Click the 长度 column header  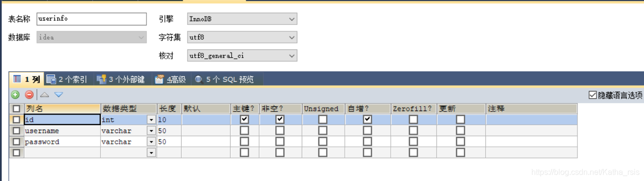[x=169, y=109]
